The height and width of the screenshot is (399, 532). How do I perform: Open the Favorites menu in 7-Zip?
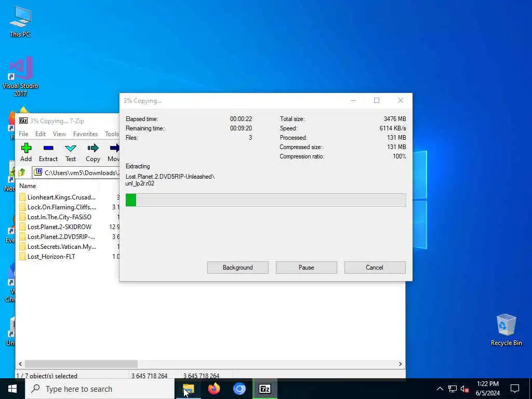[x=86, y=134]
